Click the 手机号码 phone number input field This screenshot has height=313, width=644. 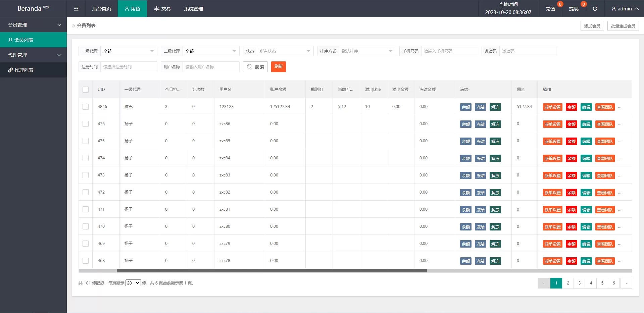tap(449, 51)
